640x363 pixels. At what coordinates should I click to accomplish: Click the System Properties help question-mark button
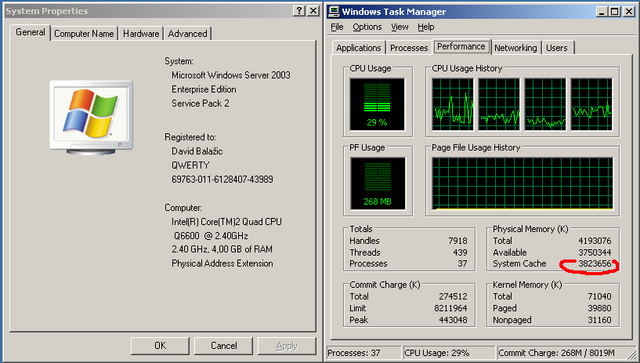pyautogui.click(x=299, y=11)
